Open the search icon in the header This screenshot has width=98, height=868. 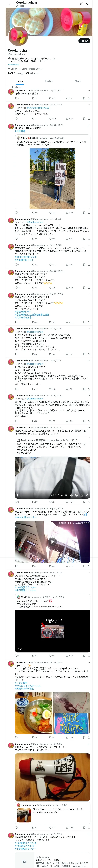point(88,4)
